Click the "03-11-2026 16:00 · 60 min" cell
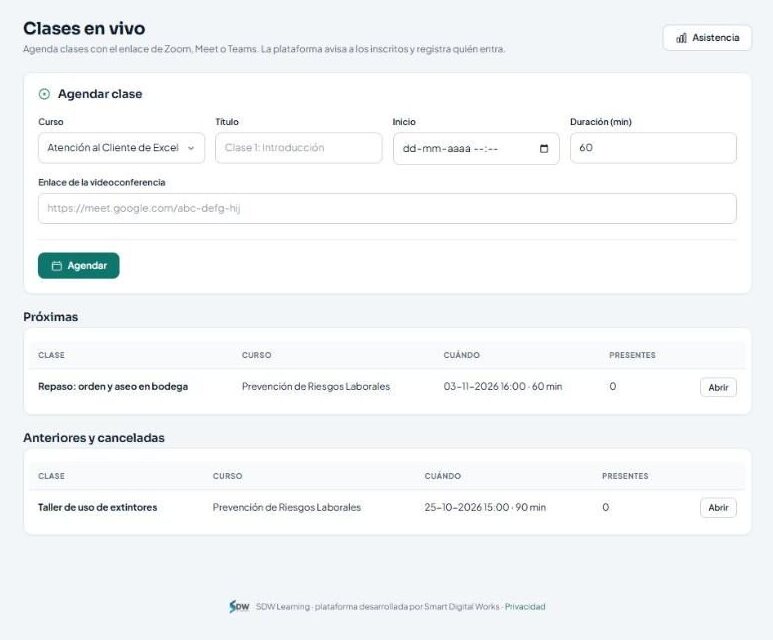The width and height of the screenshot is (773, 640). click(x=503, y=387)
